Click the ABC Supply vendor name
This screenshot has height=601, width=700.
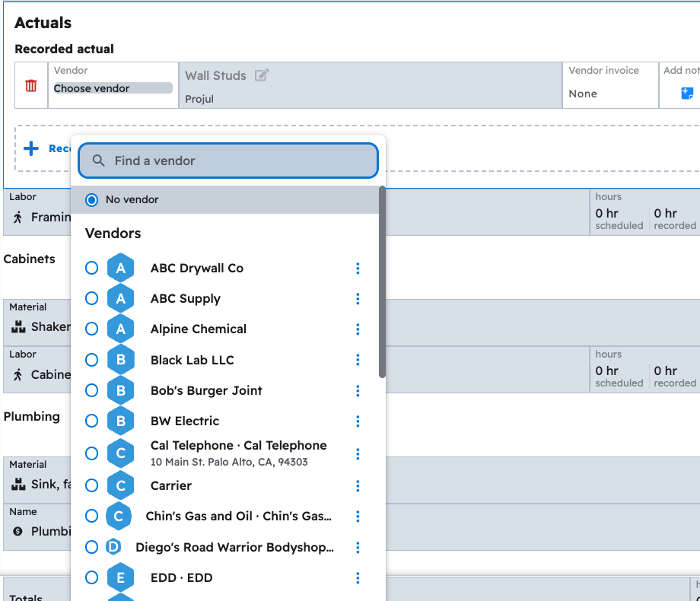pos(185,299)
